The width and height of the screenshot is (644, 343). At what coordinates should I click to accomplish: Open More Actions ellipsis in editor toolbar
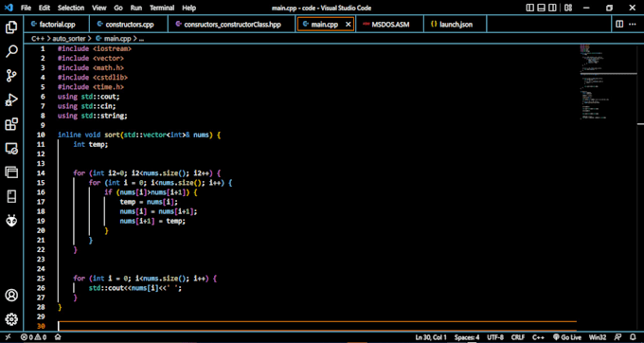633,25
